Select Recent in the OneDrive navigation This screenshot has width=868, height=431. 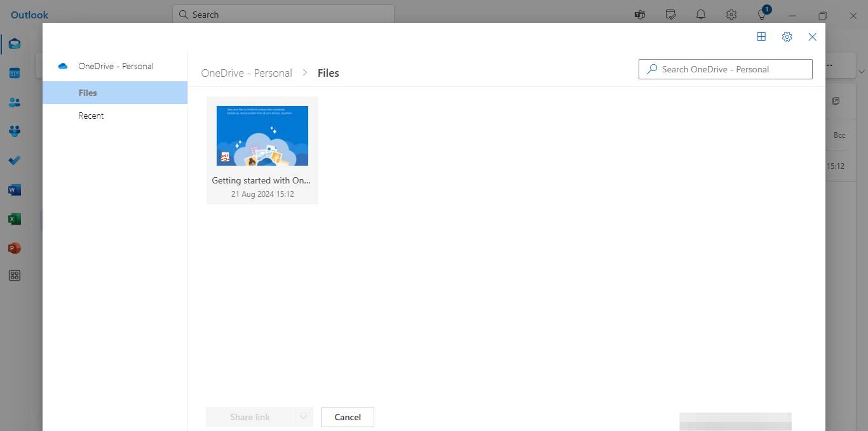tap(91, 116)
